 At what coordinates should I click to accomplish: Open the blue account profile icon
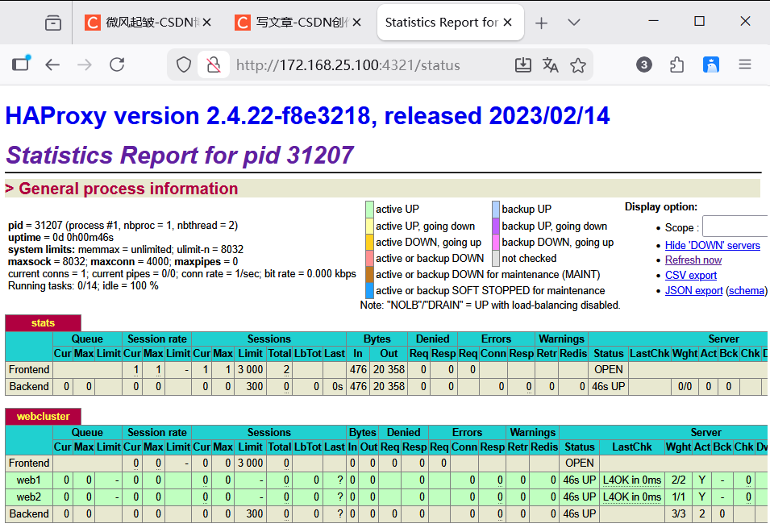pyautogui.click(x=710, y=64)
